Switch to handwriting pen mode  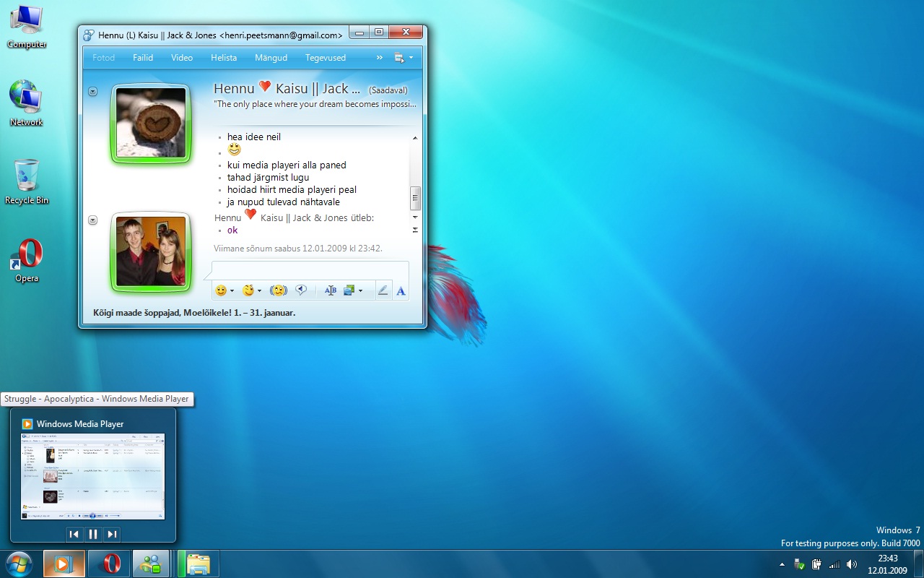click(x=383, y=290)
